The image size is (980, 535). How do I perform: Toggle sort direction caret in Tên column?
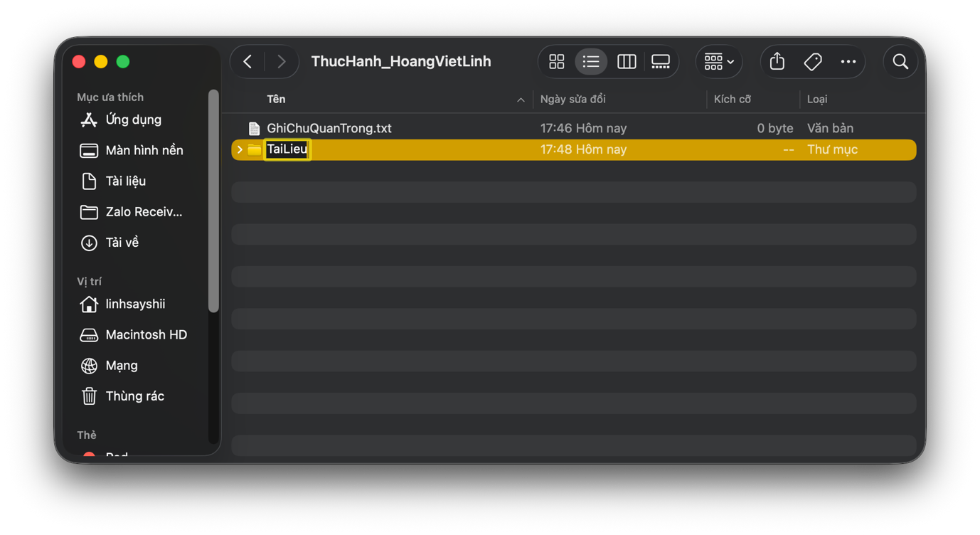521,100
